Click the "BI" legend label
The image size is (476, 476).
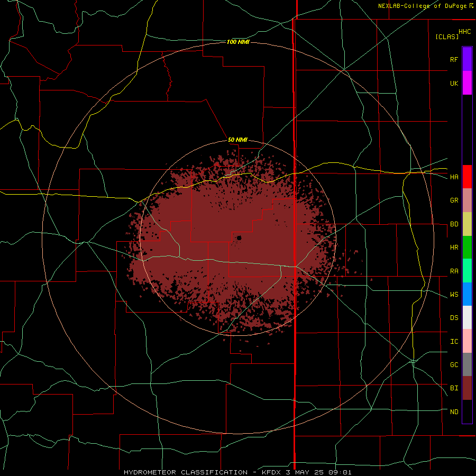pos(454,388)
